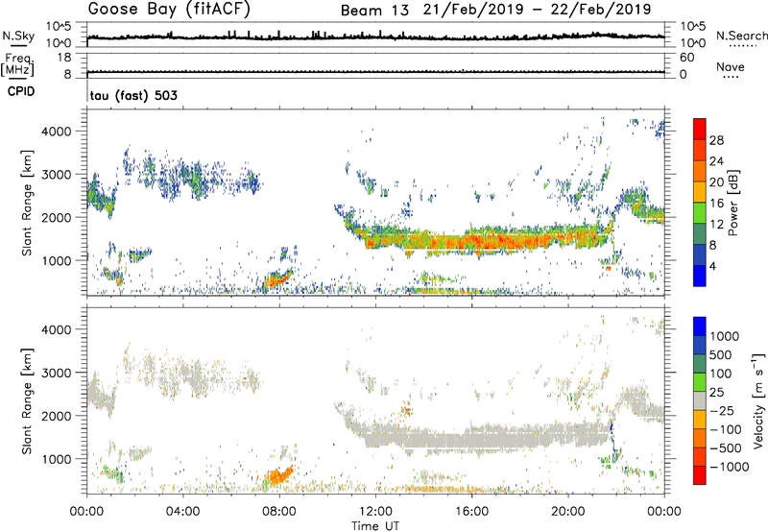Viewport: 768px width, 532px height.
Task: Click the "2000" tick on the velocity panel
Action: tap(56, 416)
